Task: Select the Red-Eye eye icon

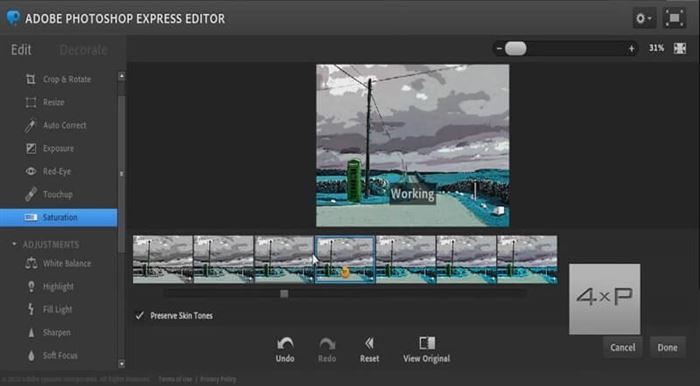Action: pyautogui.click(x=30, y=171)
